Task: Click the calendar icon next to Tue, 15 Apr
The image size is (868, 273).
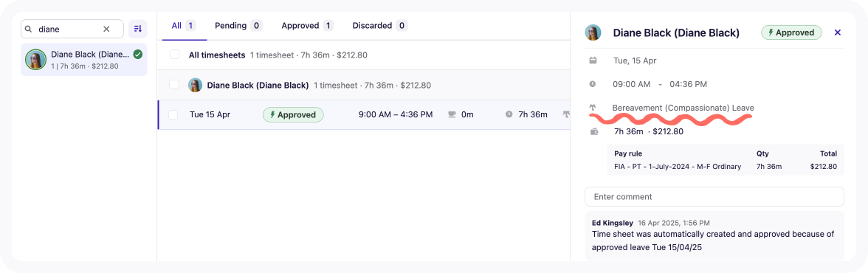Action: pos(593,61)
